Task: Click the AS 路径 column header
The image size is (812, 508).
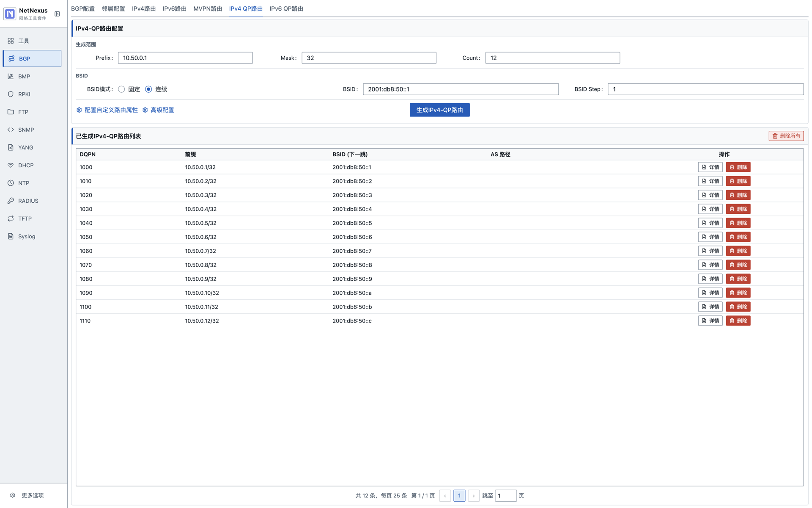Action: coord(500,155)
